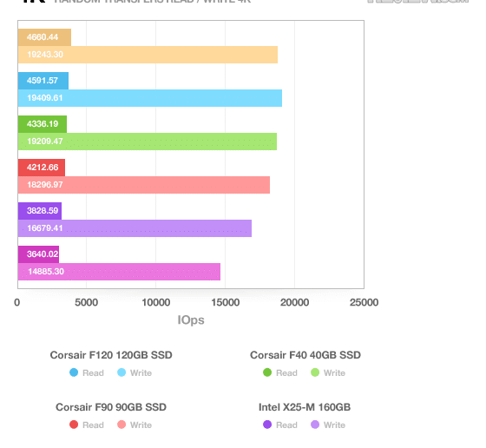Click Intel X25-M Read legend dot
Image resolution: width=486 pixels, height=448 pixels.
[267, 425]
